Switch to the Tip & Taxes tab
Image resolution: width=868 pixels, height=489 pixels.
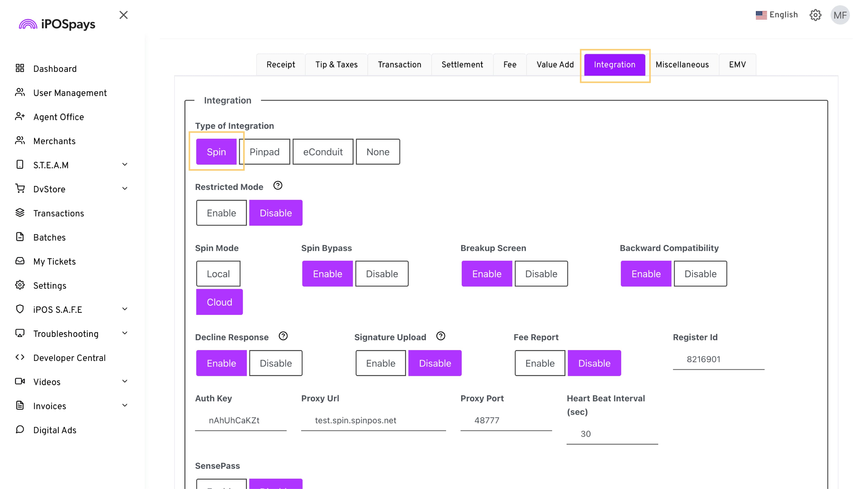tap(336, 64)
